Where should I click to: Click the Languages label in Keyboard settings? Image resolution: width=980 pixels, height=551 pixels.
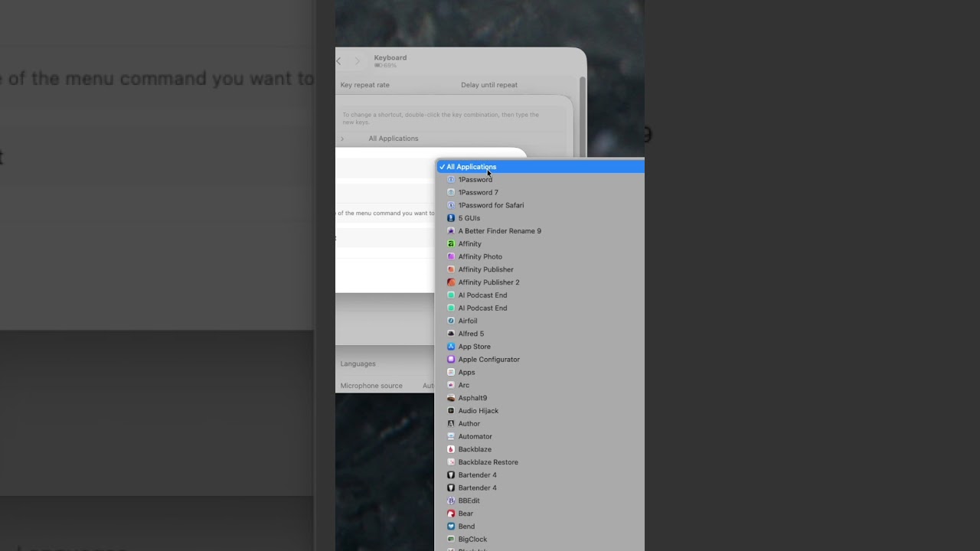coord(358,364)
